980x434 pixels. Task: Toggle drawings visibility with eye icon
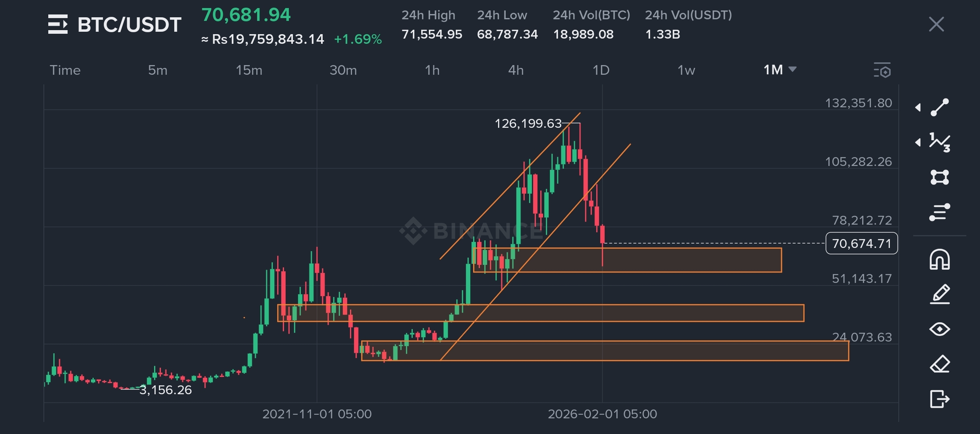pos(940,329)
